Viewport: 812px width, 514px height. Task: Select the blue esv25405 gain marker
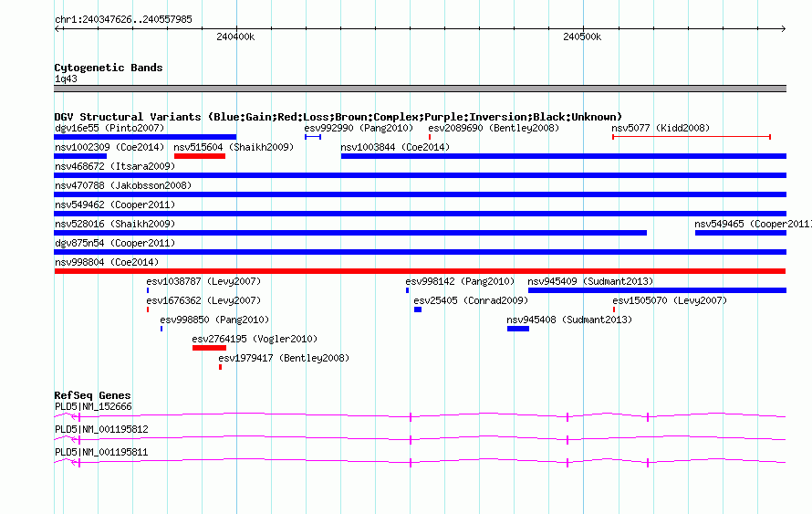click(418, 309)
